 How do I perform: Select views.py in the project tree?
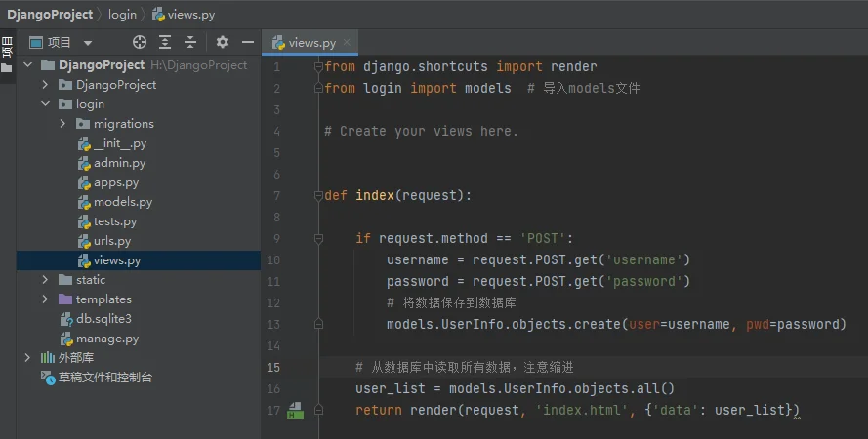point(139,260)
